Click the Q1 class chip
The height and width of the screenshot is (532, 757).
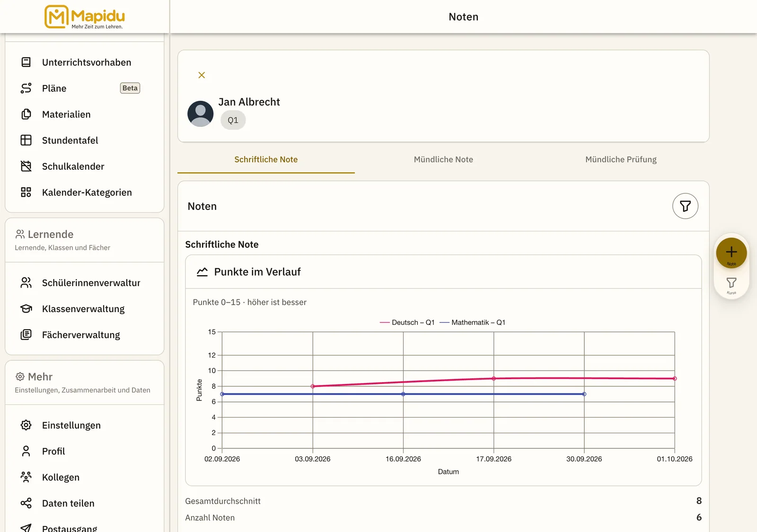click(233, 120)
